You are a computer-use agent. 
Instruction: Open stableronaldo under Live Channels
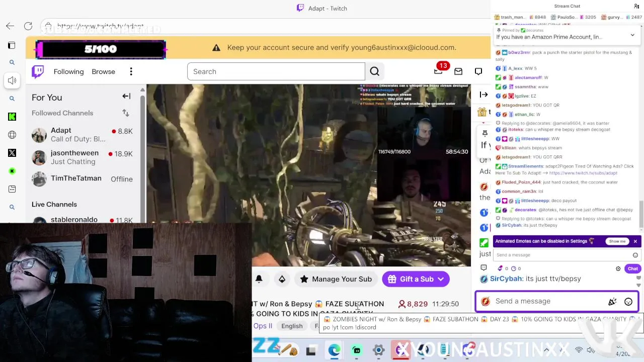point(82,220)
